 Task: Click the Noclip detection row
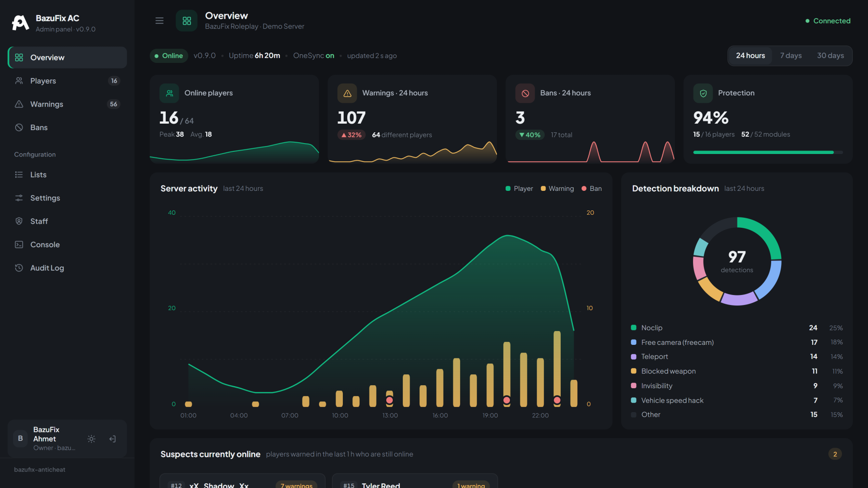(736, 328)
